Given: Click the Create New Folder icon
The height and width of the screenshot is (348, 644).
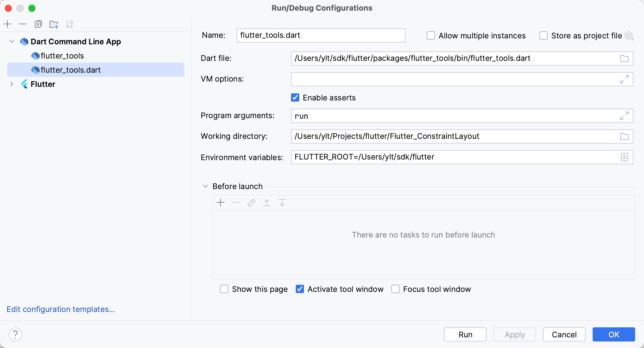Looking at the screenshot, I should click(54, 24).
